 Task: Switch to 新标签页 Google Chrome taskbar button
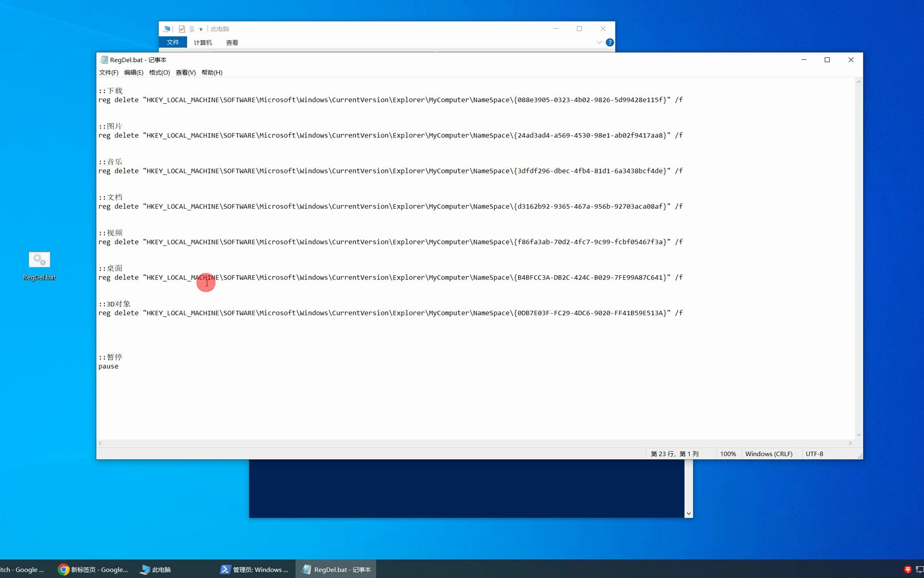94,569
